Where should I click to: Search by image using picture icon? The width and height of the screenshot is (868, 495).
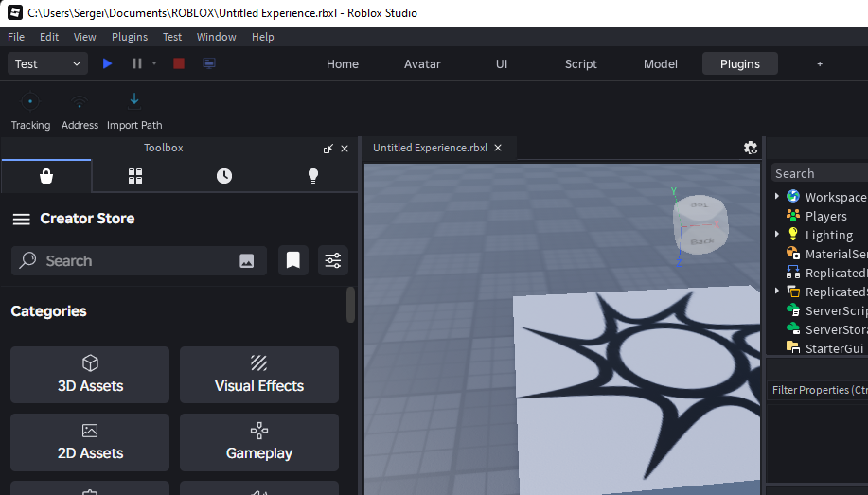(246, 261)
